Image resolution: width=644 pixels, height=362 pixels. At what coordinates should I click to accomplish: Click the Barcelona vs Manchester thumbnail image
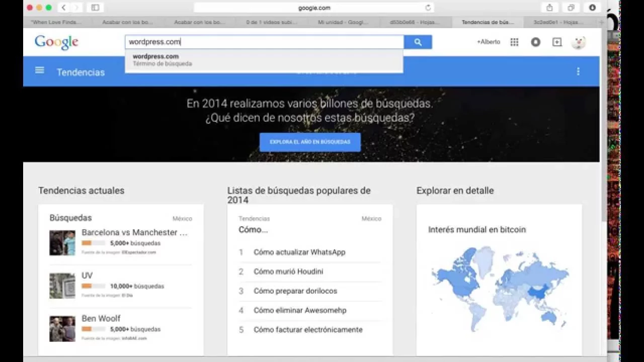coord(62,243)
